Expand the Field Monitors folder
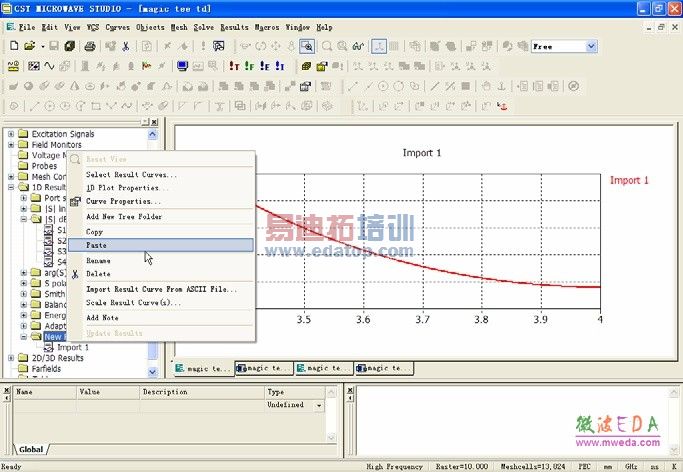Image resolution: width=683 pixels, height=472 pixels. point(11,145)
